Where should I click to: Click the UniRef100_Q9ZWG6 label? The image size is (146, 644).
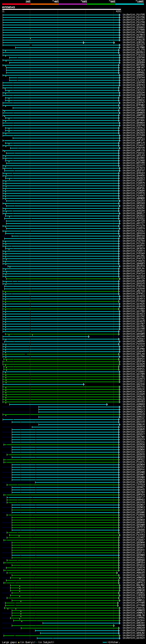click(134, 449)
